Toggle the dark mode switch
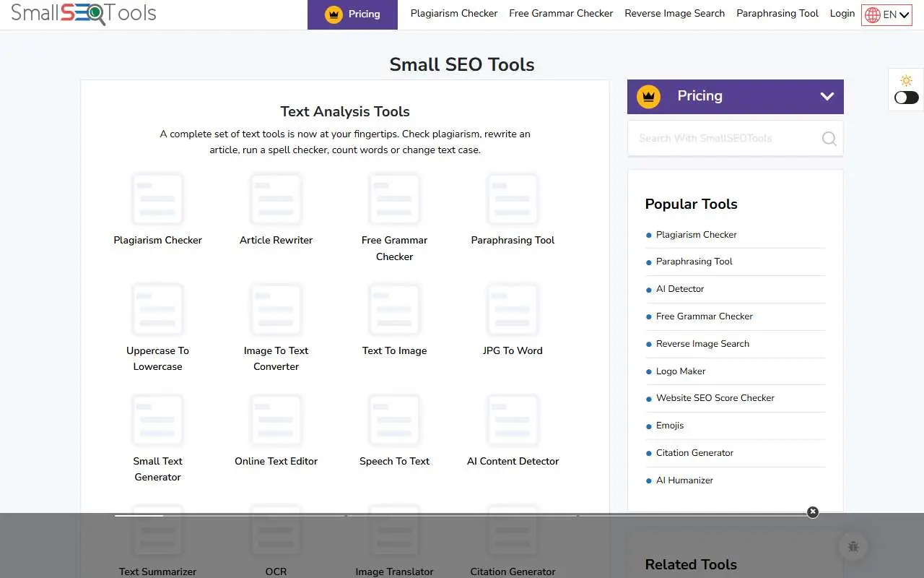This screenshot has width=924, height=578. pos(907,98)
